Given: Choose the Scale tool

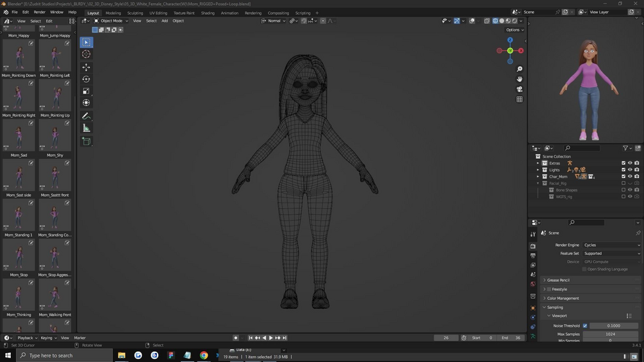Looking at the screenshot, I should click(87, 91).
